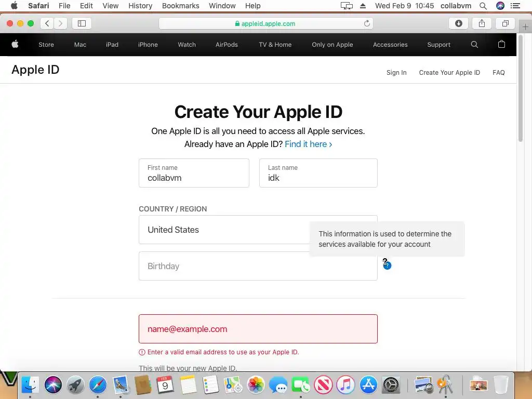This screenshot has height=399, width=532.
Task: Open App Store from the Dock
Action: pyautogui.click(x=368, y=385)
